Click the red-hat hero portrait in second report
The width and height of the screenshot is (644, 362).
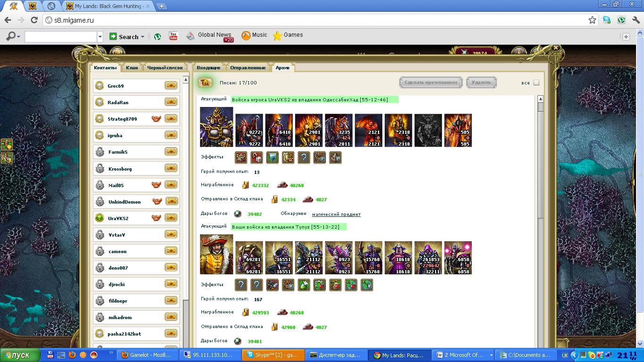(216, 255)
